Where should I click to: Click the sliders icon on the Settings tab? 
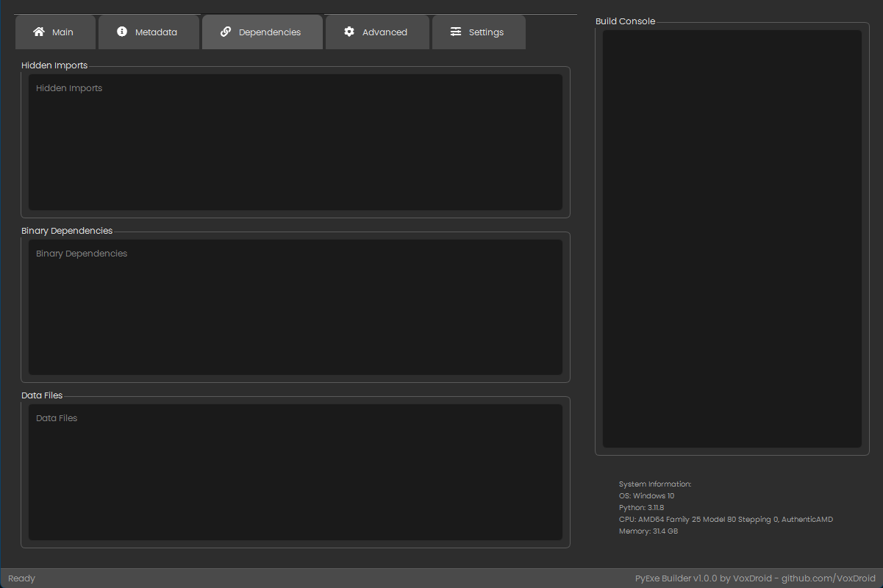tap(457, 32)
